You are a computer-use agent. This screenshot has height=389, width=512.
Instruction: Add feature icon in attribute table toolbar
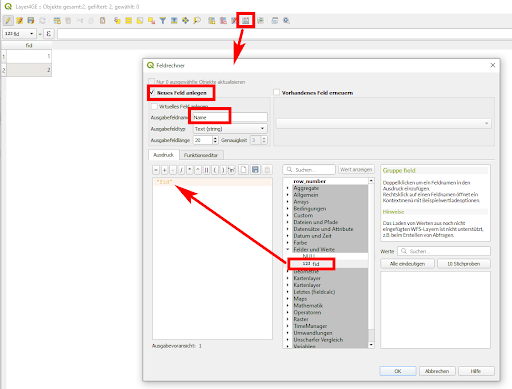tap(57, 21)
